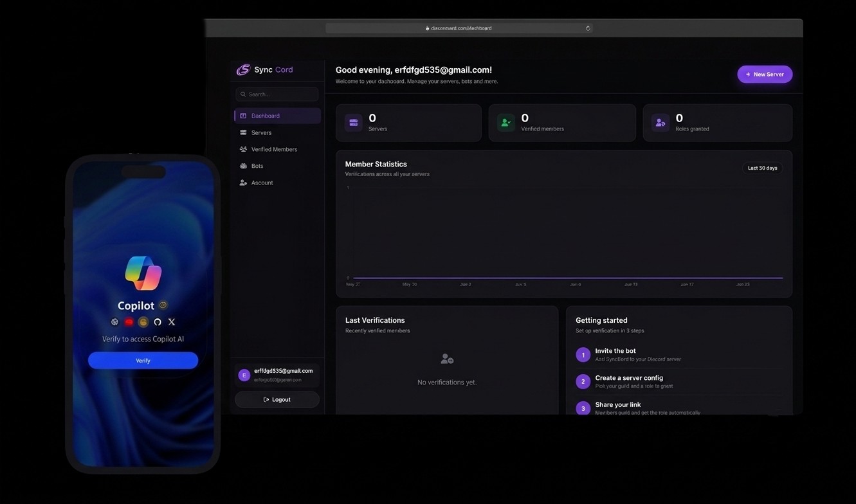The image size is (856, 504).
Task: Click the step 3 circle for Share your link
Action: 583,408
